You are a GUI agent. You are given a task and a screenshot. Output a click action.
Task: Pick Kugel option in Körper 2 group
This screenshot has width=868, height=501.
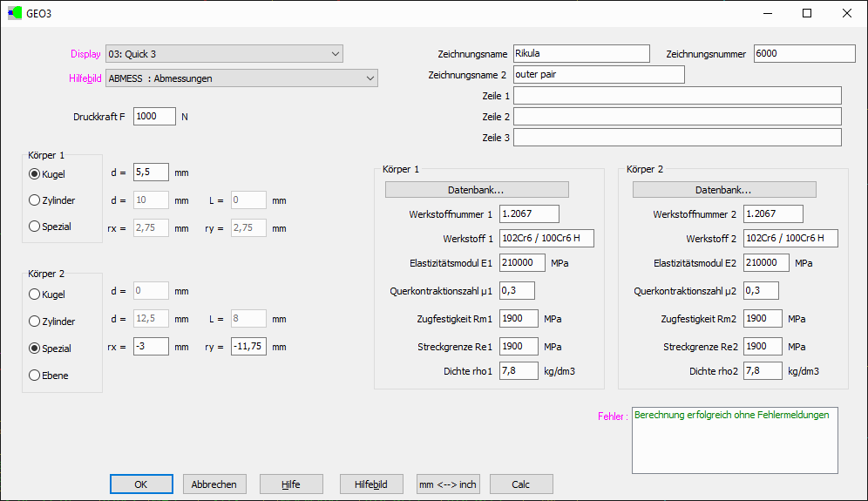click(x=36, y=295)
